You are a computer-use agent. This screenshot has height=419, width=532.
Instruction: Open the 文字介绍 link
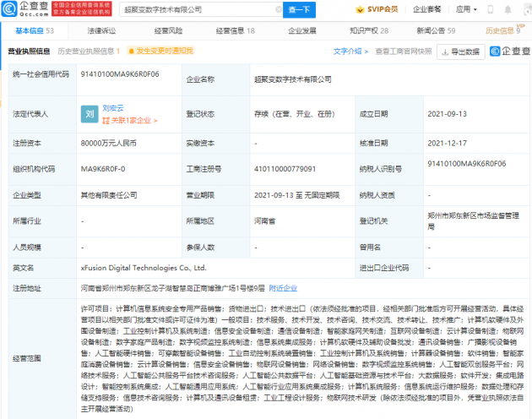point(350,52)
